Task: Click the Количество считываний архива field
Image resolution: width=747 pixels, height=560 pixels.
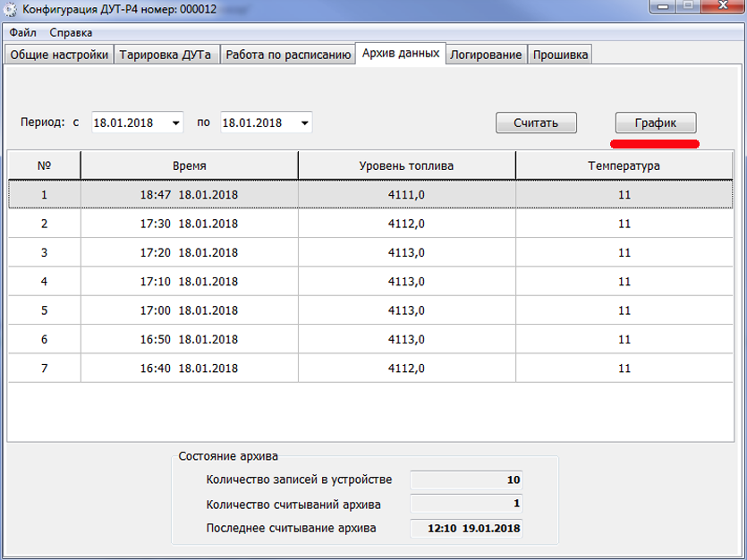Action: pyautogui.click(x=466, y=504)
